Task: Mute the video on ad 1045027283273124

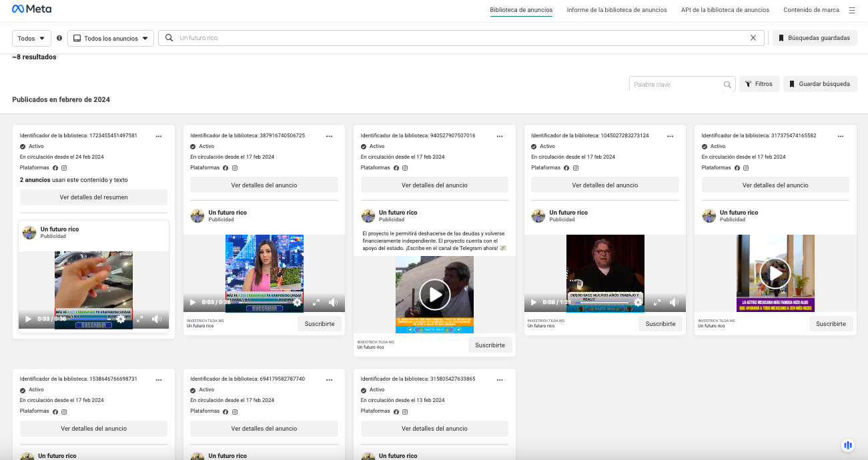Action: 675,303
